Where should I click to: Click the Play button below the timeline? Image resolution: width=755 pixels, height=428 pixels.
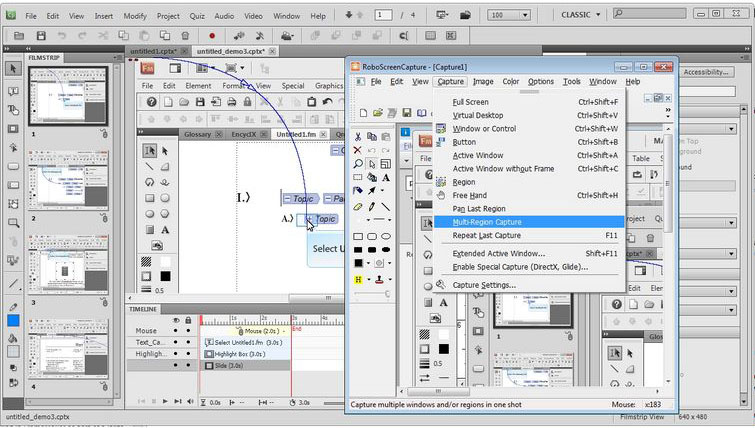coord(165,402)
